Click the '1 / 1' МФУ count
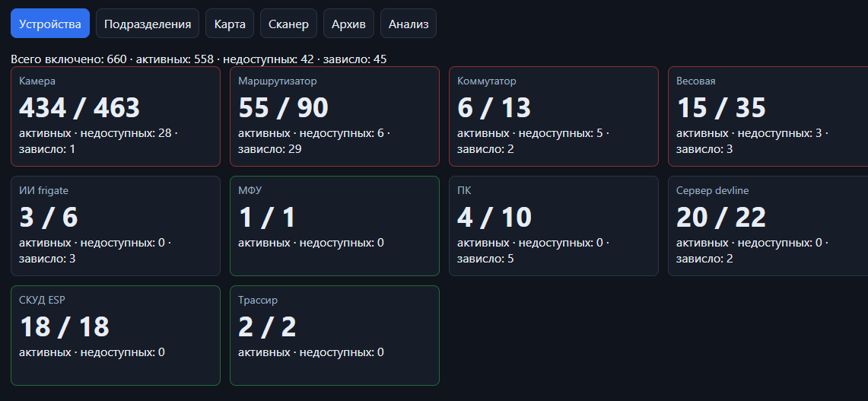The height and width of the screenshot is (401, 868). point(267,217)
